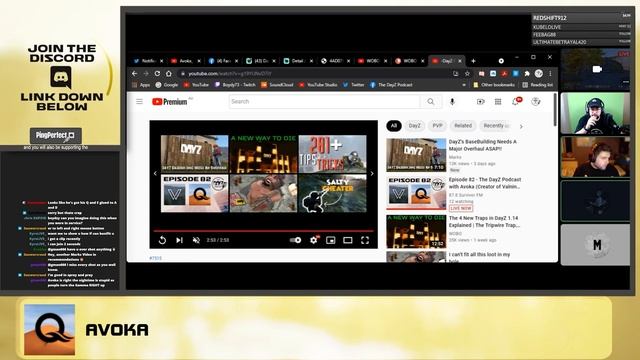Open the Reading list panel

click(x=538, y=85)
